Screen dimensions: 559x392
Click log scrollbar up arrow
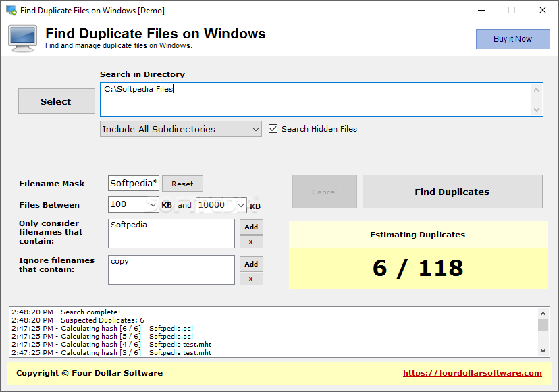pos(543,314)
